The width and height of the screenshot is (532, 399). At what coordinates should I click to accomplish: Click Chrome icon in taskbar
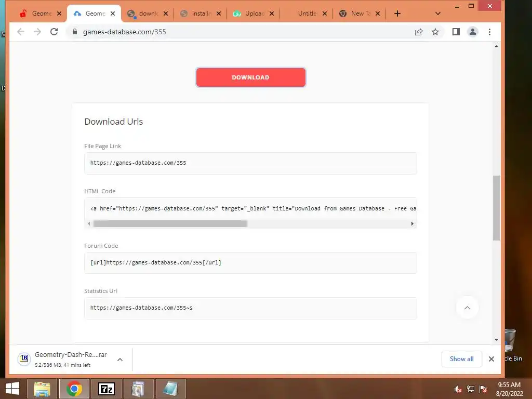74,389
